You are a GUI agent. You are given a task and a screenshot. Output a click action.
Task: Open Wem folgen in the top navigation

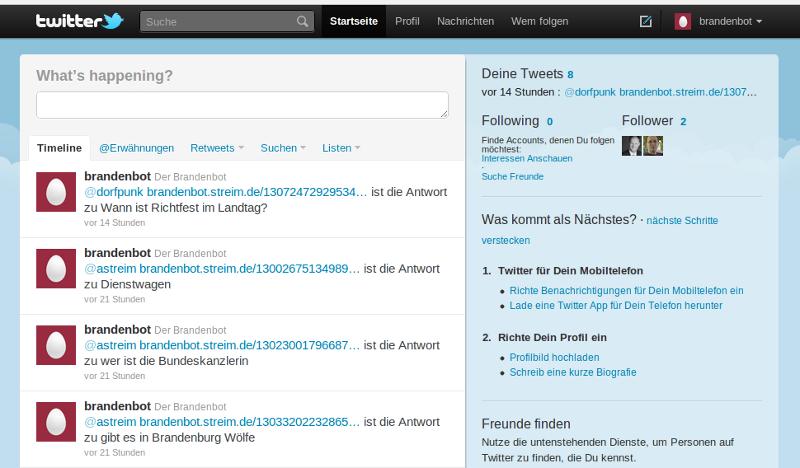[x=539, y=21]
